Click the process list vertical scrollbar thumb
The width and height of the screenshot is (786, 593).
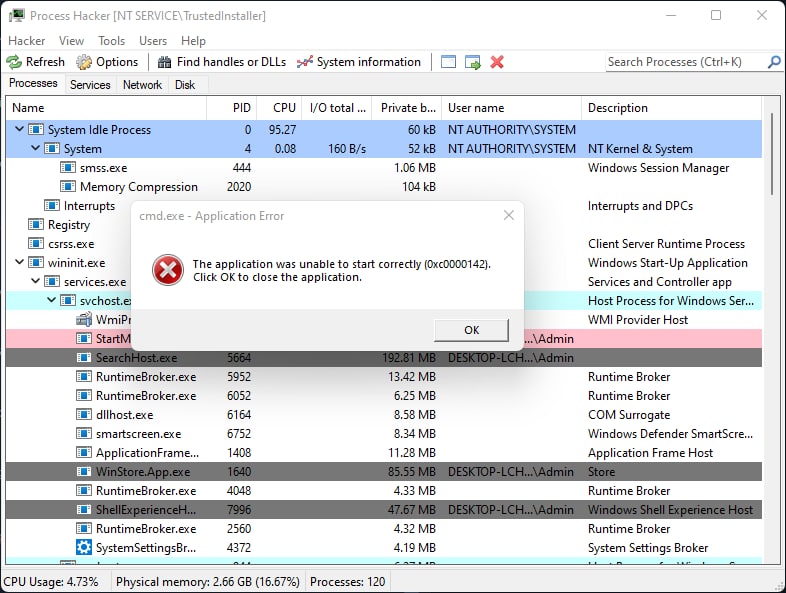pyautogui.click(x=772, y=154)
